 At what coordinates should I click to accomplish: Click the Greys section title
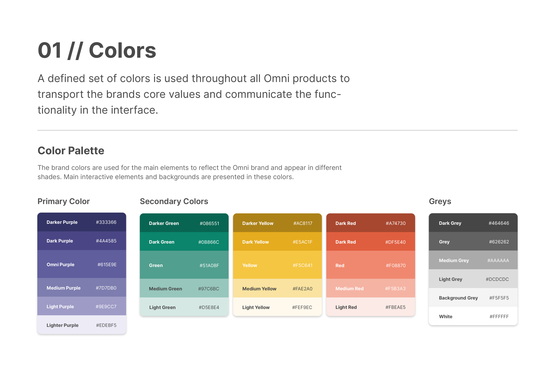click(x=440, y=201)
